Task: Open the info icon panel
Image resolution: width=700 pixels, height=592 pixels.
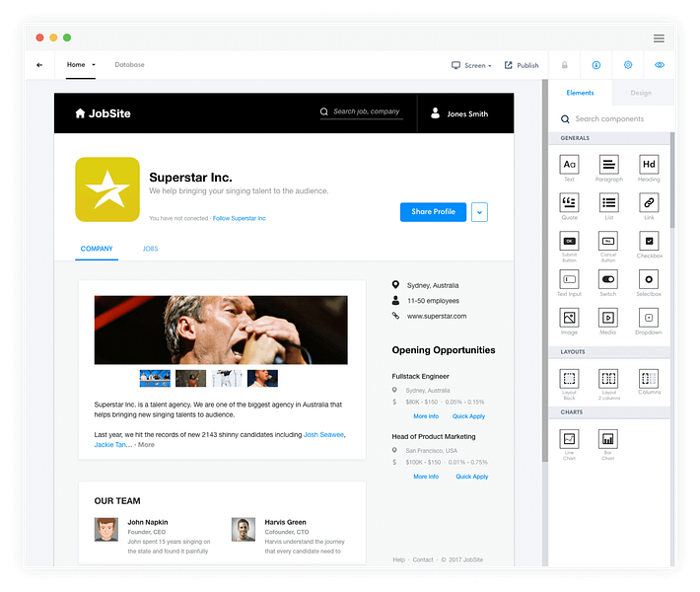Action: coord(595,65)
